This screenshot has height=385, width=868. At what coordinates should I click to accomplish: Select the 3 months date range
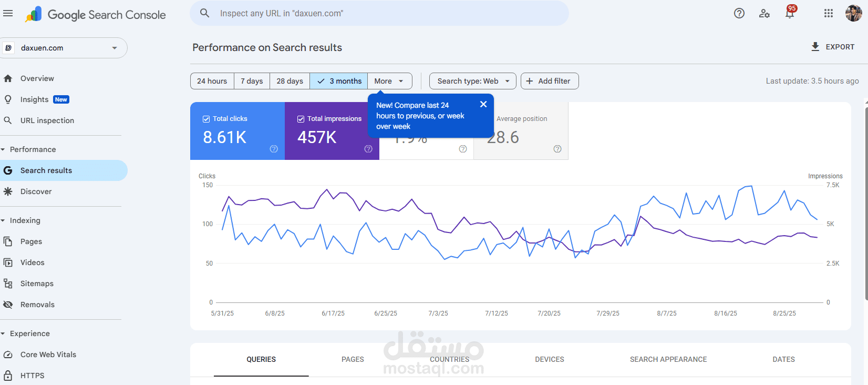339,81
